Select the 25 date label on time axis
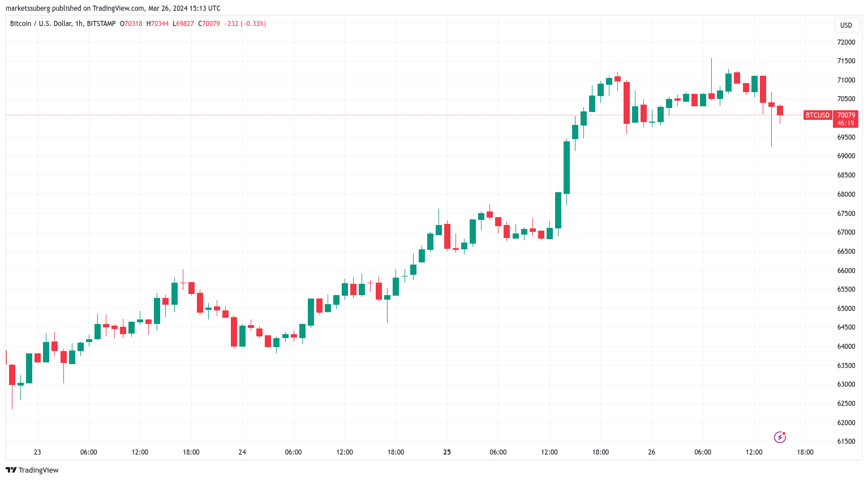The width and height of the screenshot is (868, 480). [x=447, y=452]
